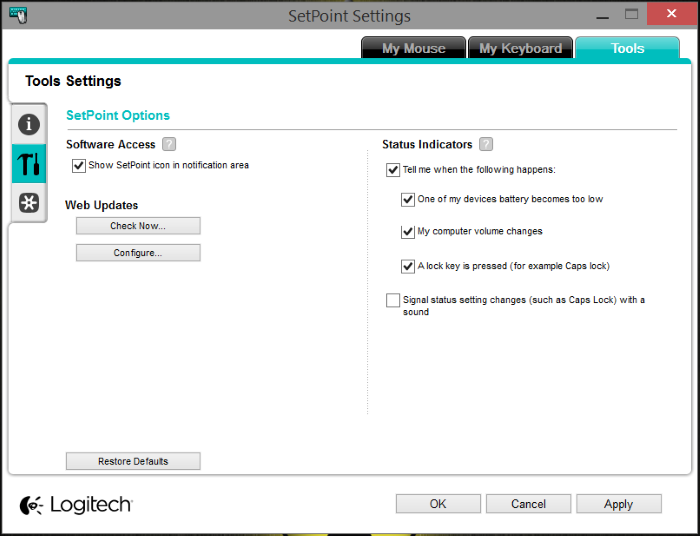Maximize the SetPoint Settings window
Image resolution: width=700 pixels, height=536 pixels.
[x=631, y=14]
